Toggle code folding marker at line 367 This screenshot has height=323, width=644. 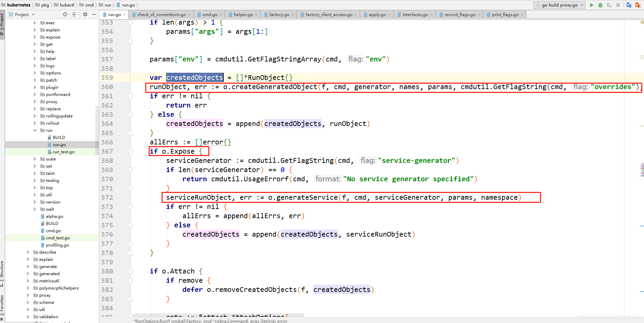pyautogui.click(x=130, y=151)
